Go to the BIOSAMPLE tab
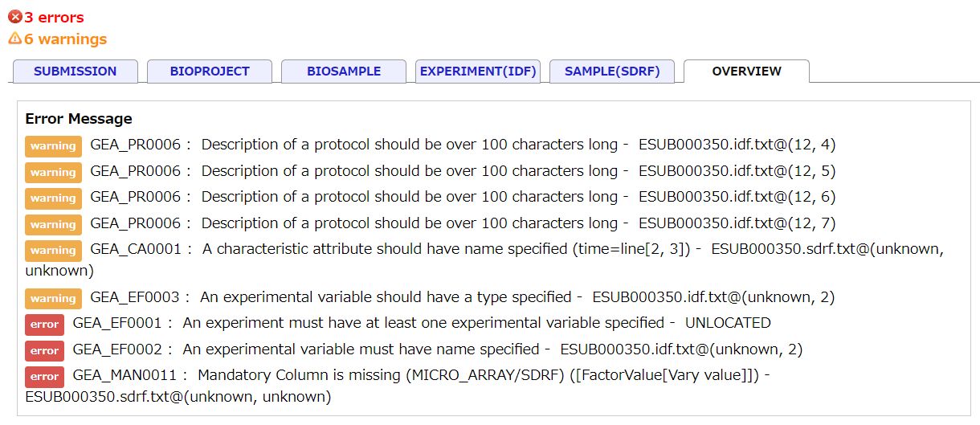Screen dimensions: 980x425 344,72
